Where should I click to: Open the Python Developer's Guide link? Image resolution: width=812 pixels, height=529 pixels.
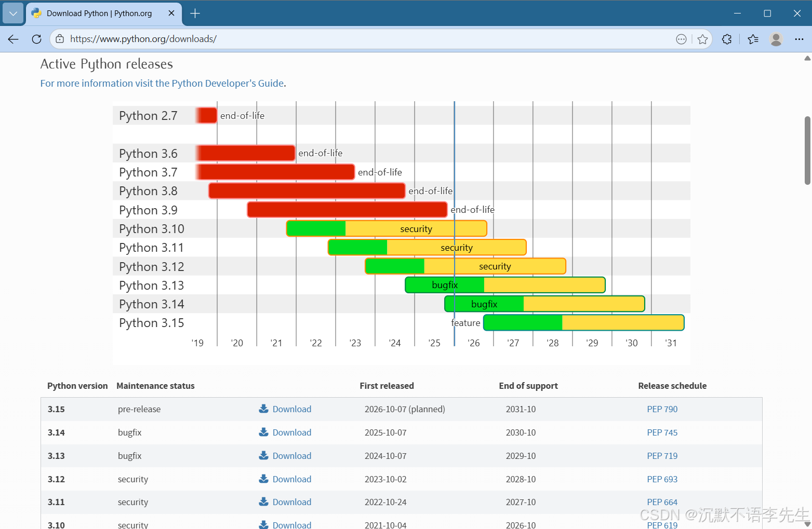tap(162, 83)
